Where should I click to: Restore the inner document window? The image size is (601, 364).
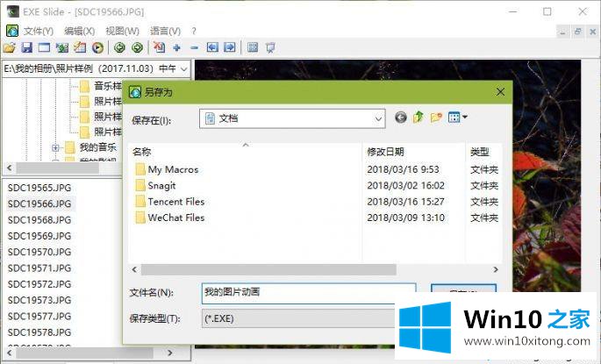(x=578, y=32)
